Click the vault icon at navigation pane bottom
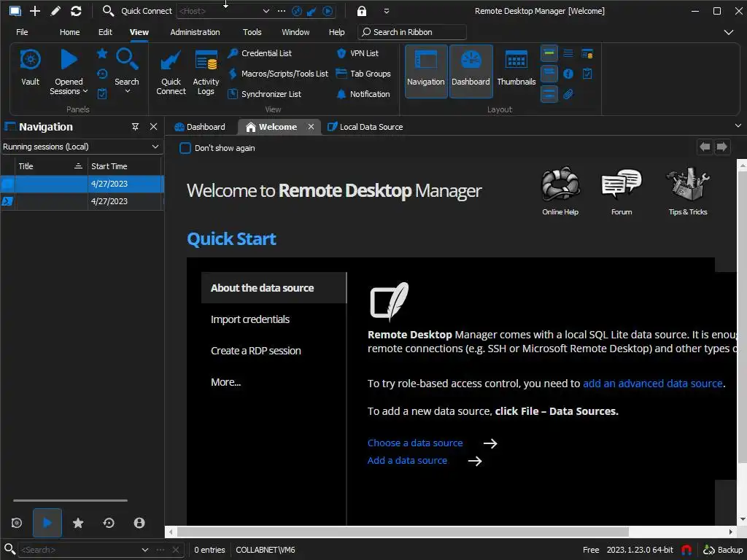The image size is (747, 560). point(17,523)
